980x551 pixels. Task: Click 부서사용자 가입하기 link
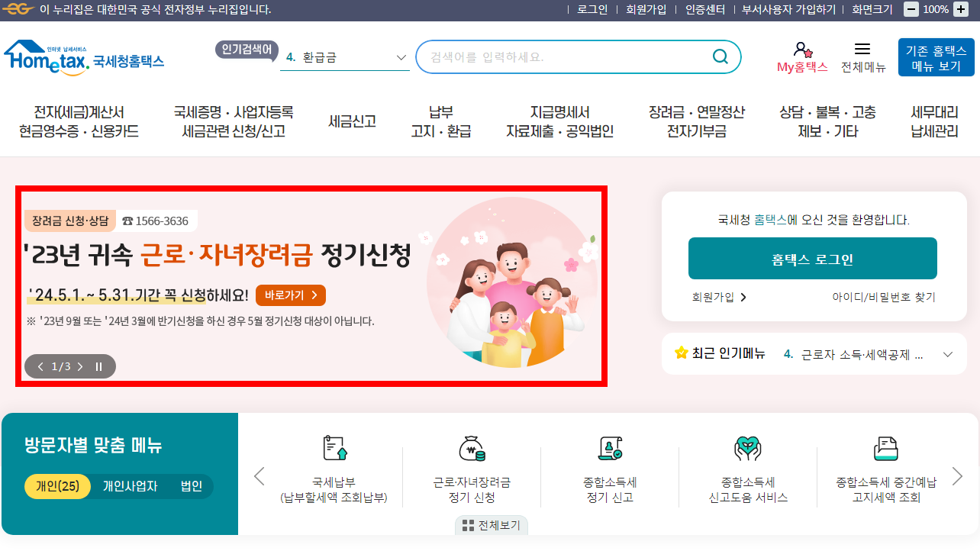click(x=788, y=10)
